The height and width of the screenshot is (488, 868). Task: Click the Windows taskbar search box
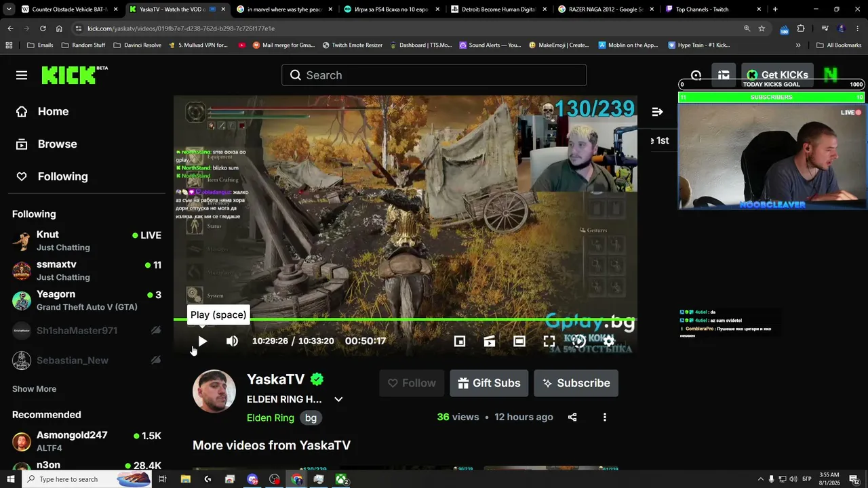click(x=86, y=479)
